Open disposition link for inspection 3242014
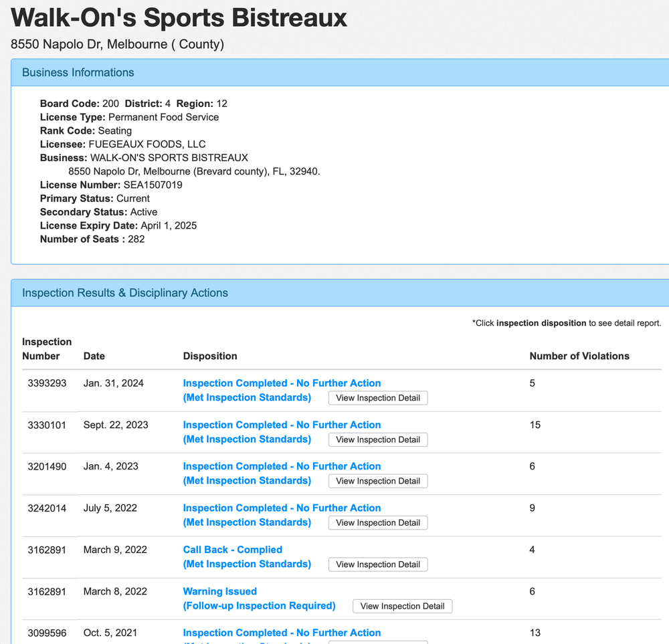The height and width of the screenshot is (644, 669). (x=282, y=508)
